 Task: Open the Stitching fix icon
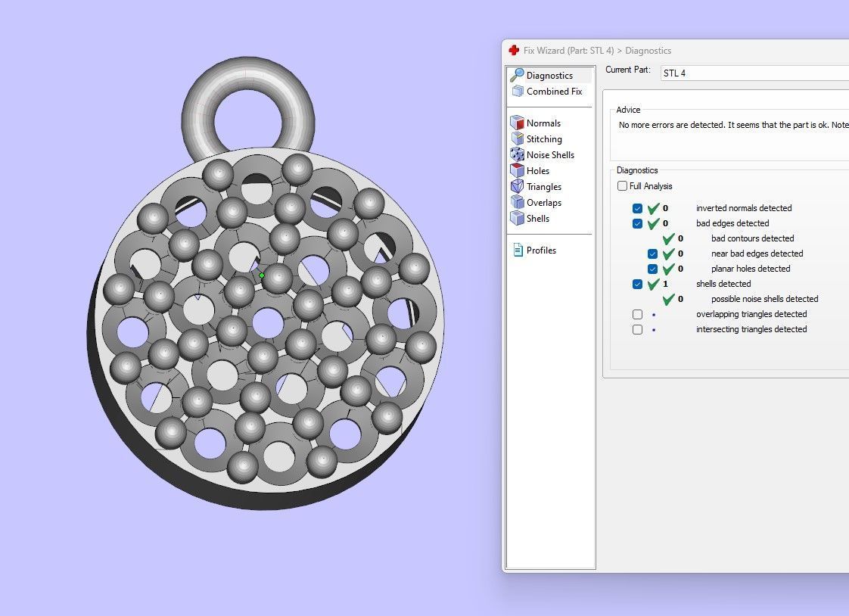517,138
